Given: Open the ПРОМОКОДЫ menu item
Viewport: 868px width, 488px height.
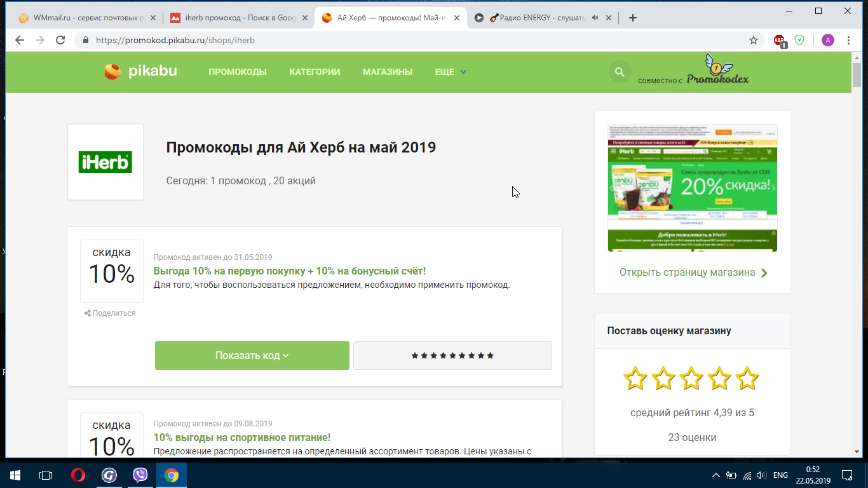Looking at the screenshot, I should pyautogui.click(x=238, y=72).
